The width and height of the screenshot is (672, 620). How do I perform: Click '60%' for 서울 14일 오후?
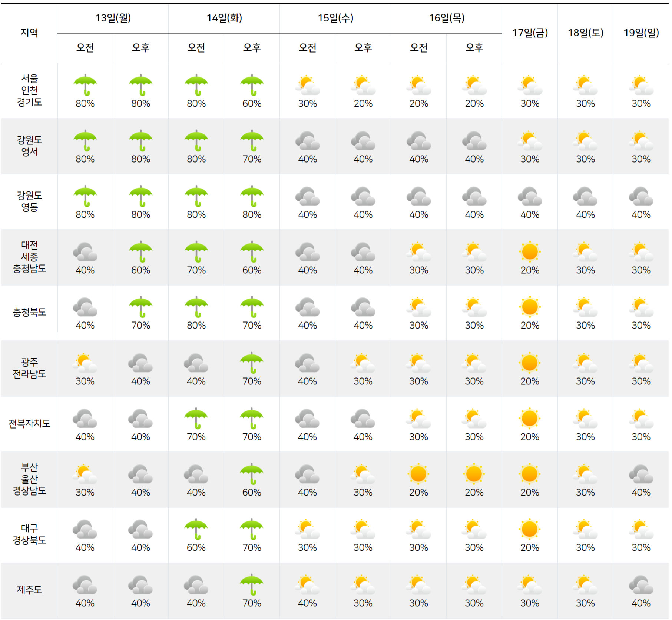[x=252, y=104]
